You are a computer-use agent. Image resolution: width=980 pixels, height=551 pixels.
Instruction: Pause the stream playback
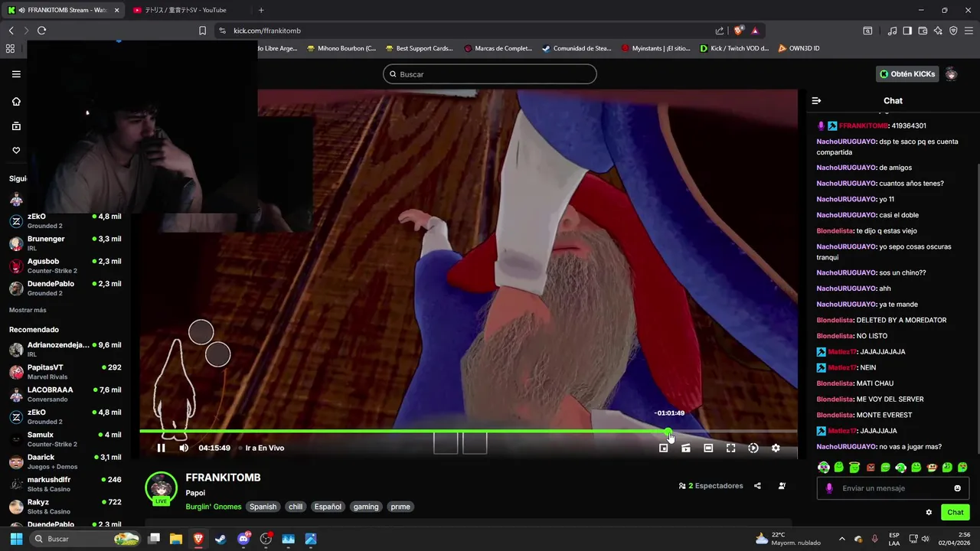point(161,448)
